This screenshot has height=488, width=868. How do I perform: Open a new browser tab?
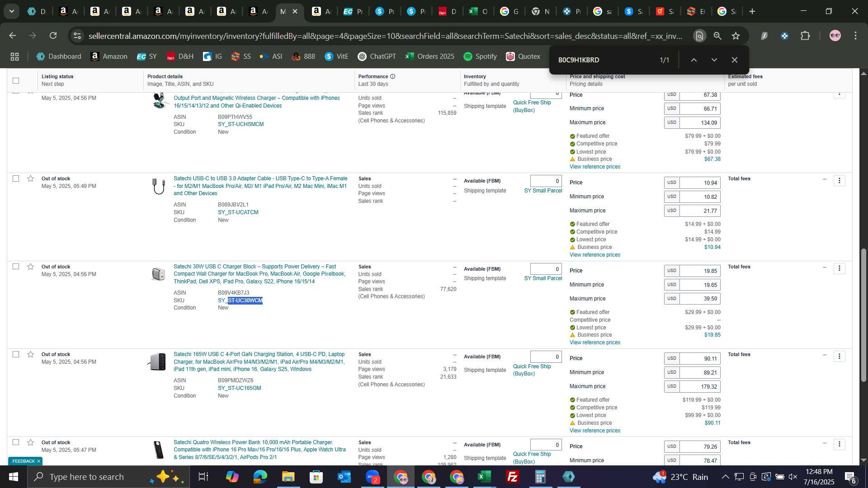coord(752,11)
